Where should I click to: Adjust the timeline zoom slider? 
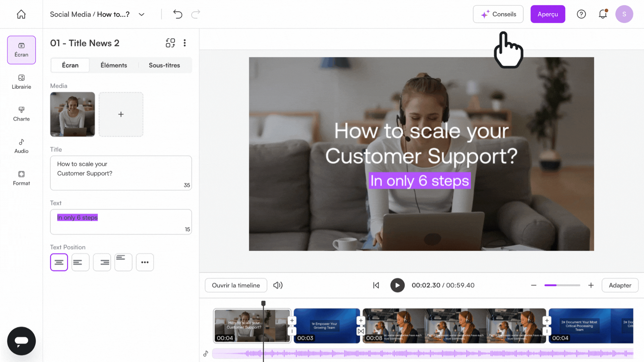click(562, 285)
